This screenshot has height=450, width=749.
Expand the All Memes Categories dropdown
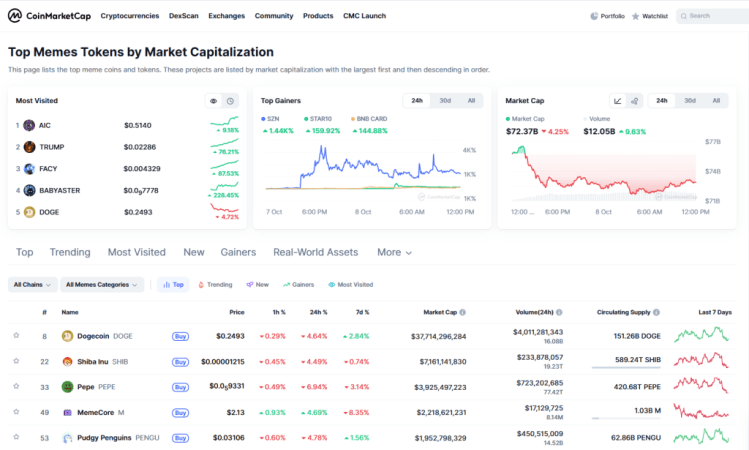[x=102, y=285]
